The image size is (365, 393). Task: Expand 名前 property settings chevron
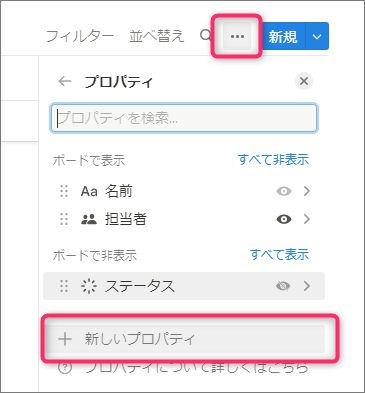click(x=307, y=191)
